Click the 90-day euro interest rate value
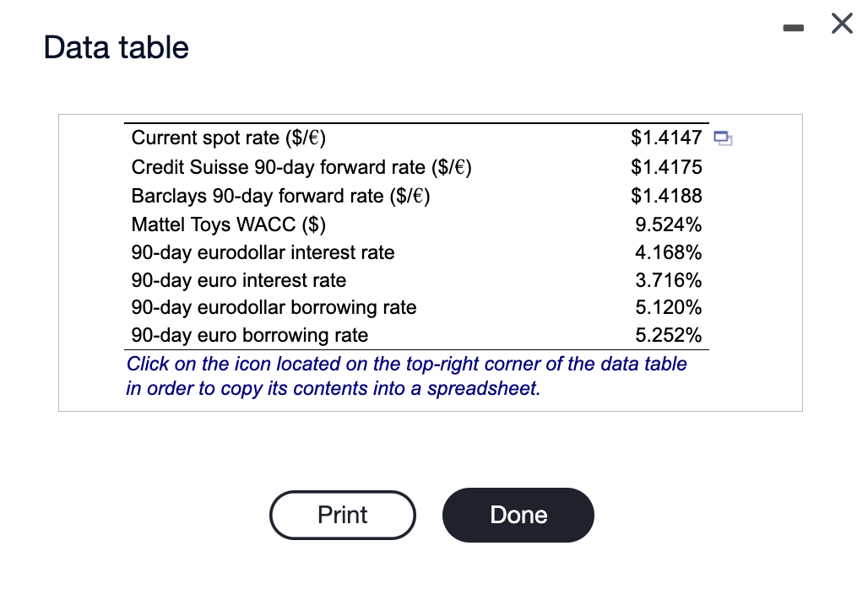Screen dimensions: 868x589 click(x=670, y=280)
